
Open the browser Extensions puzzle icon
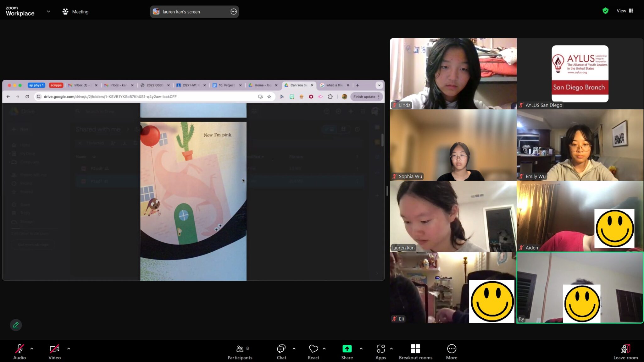coord(330,97)
